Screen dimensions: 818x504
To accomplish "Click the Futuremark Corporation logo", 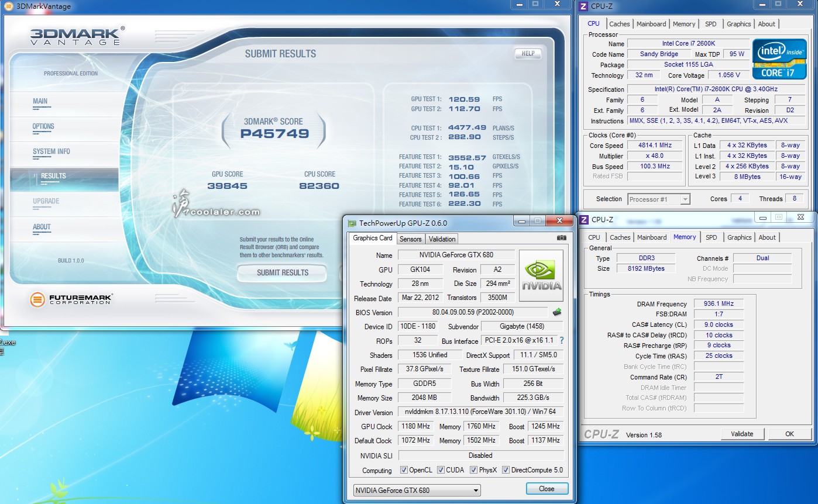I will [x=71, y=300].
